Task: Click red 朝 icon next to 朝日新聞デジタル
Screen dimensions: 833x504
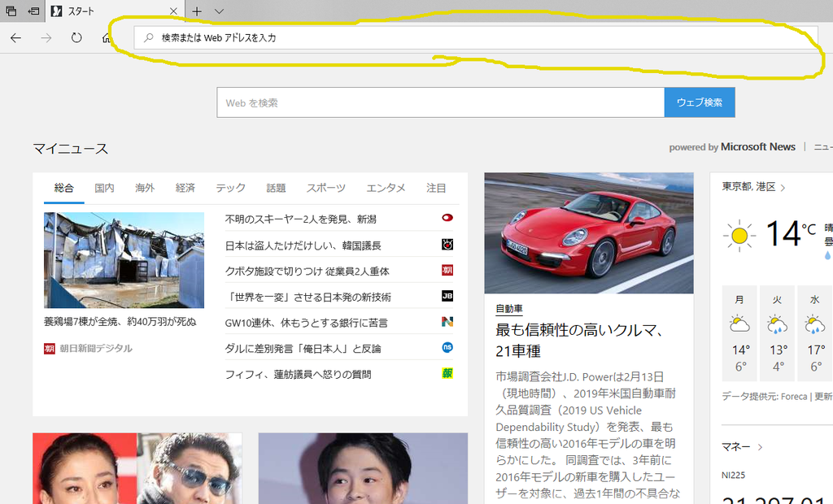Action: [x=50, y=349]
